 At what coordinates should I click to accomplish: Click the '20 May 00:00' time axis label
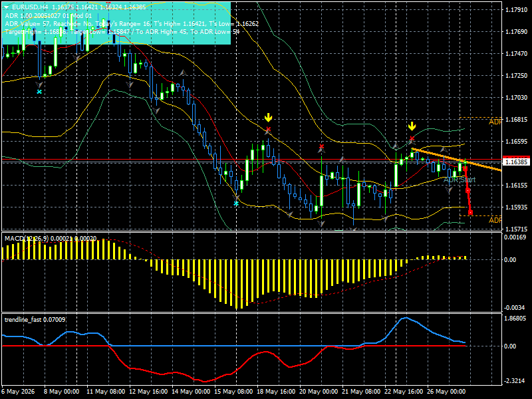click(319, 392)
